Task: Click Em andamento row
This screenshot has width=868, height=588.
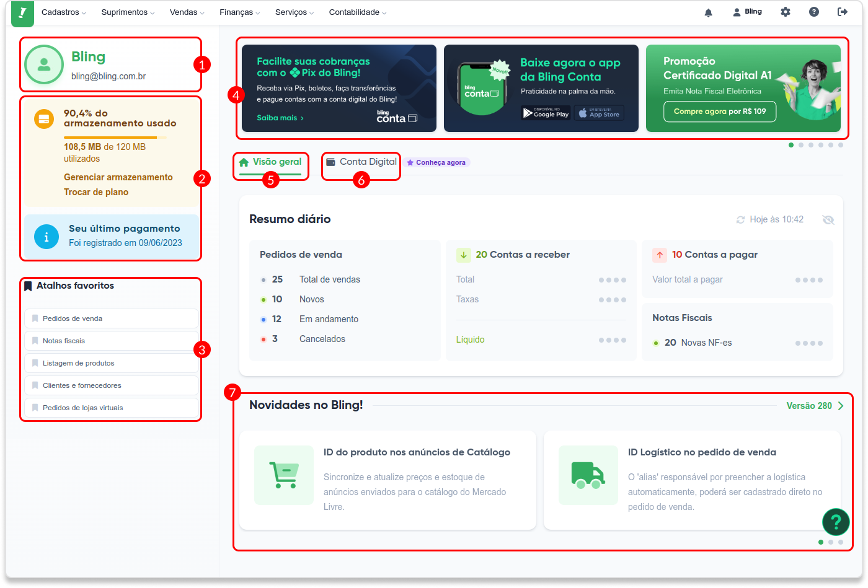Action: point(309,319)
